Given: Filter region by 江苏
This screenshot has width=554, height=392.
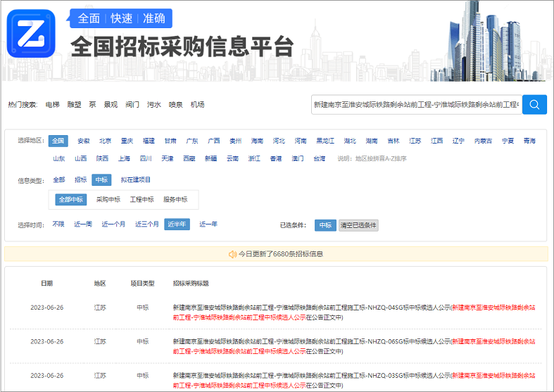Looking at the screenshot, I should click(415, 141).
